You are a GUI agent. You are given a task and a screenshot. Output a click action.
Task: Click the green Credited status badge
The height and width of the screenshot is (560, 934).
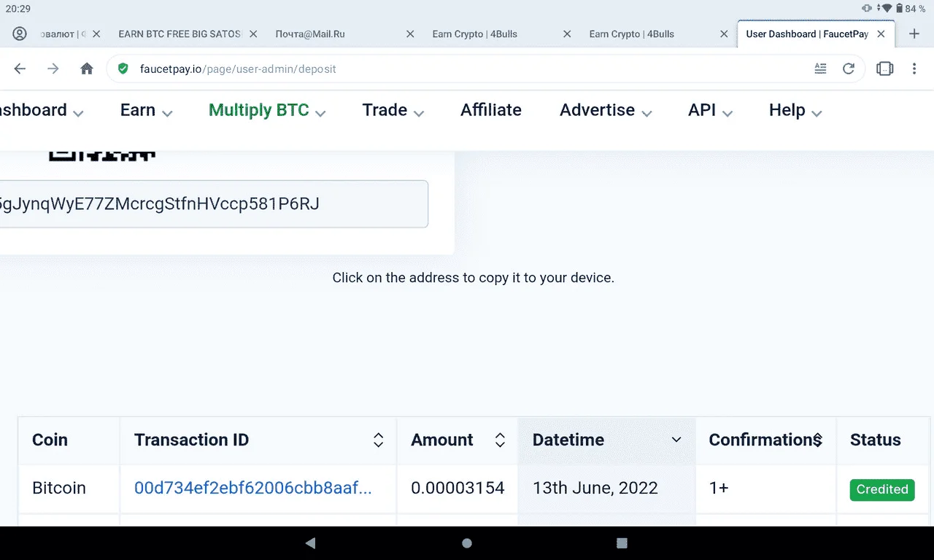click(x=882, y=489)
